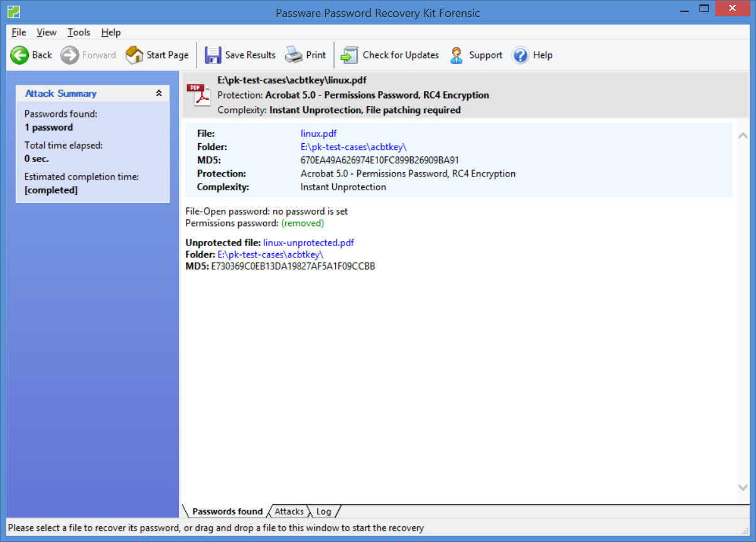Screen dimensions: 756x542
Task: Select the Passwords found tab
Action: click(227, 511)
